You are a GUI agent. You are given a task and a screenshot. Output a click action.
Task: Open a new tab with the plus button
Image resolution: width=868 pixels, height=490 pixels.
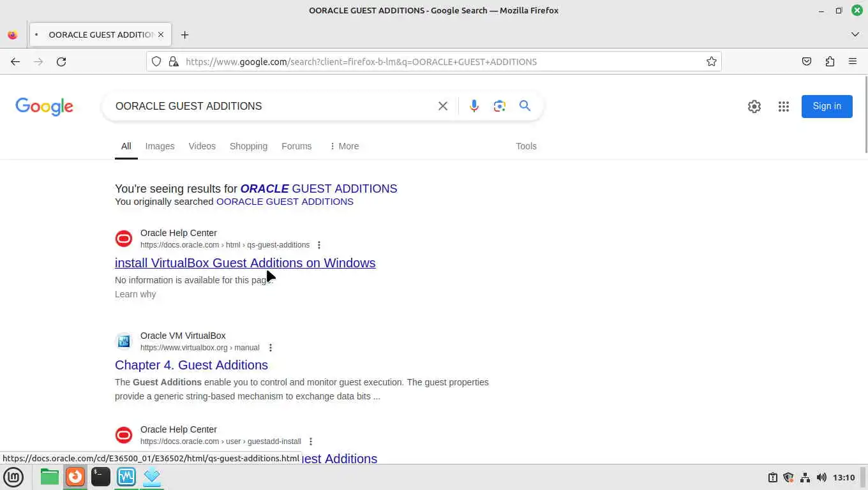click(184, 34)
